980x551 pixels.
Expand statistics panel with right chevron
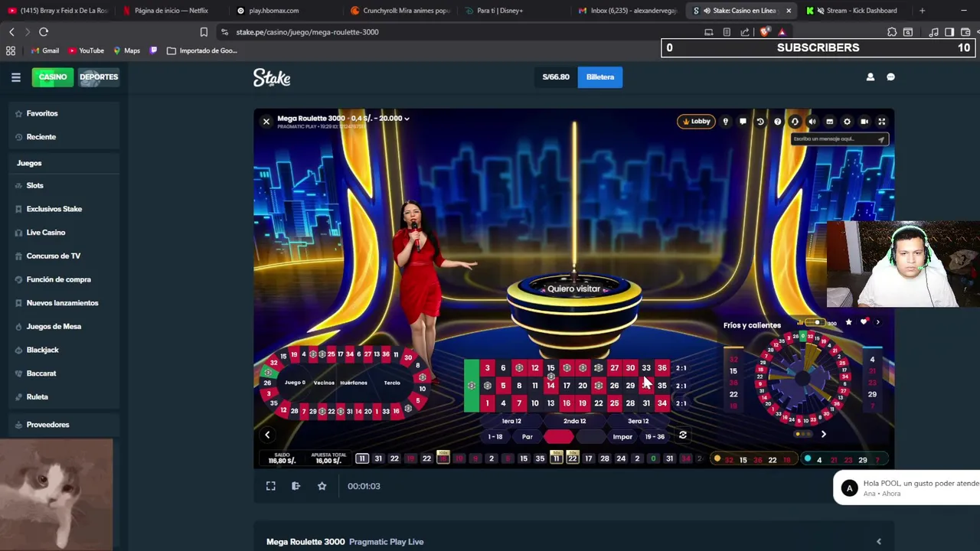coord(877,322)
